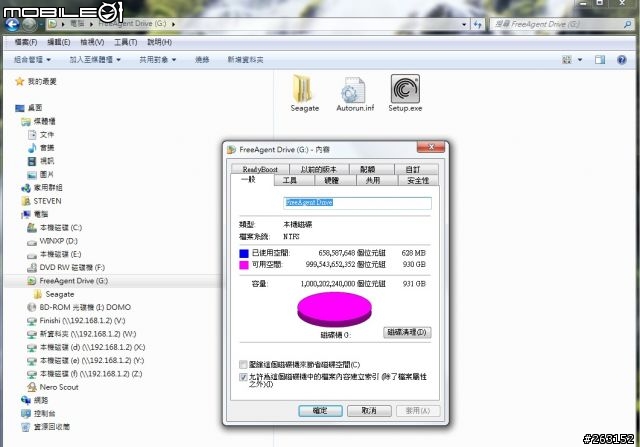Click the Disk Cleanup (D) button
This screenshot has height=447, width=640.
[407, 332]
